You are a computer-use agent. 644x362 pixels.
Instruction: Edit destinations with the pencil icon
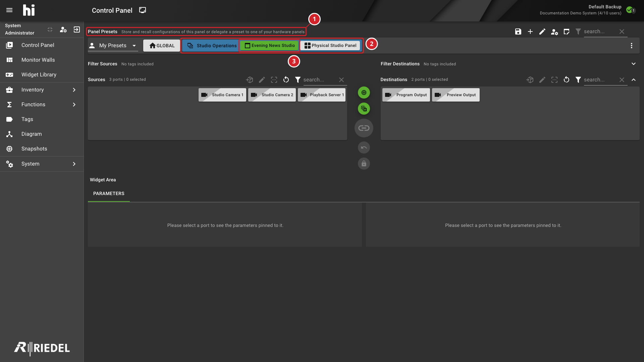click(x=542, y=80)
